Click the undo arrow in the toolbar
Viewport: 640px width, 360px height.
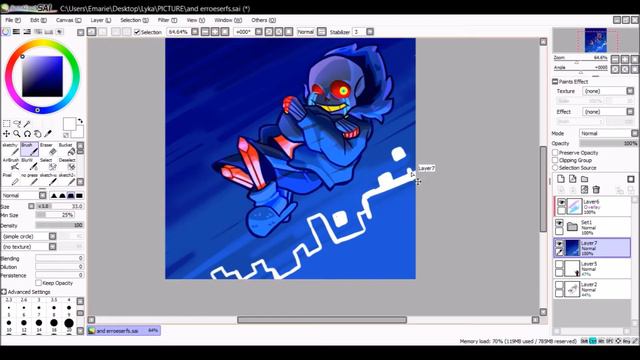(x=91, y=31)
